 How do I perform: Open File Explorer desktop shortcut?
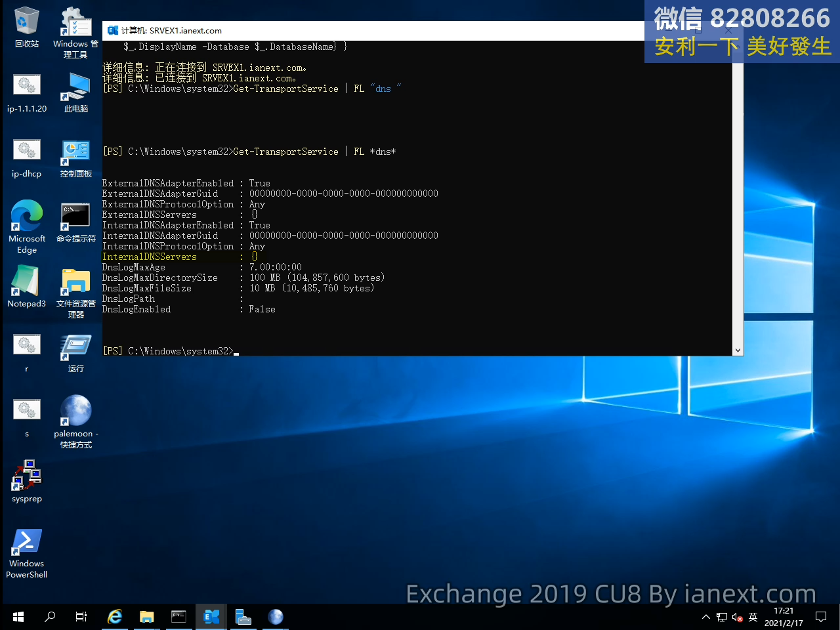[x=75, y=293]
